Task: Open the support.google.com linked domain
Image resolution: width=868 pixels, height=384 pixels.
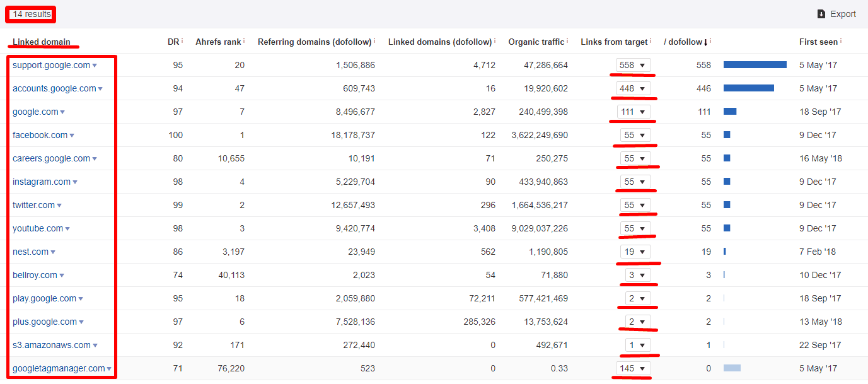Action: (x=52, y=65)
